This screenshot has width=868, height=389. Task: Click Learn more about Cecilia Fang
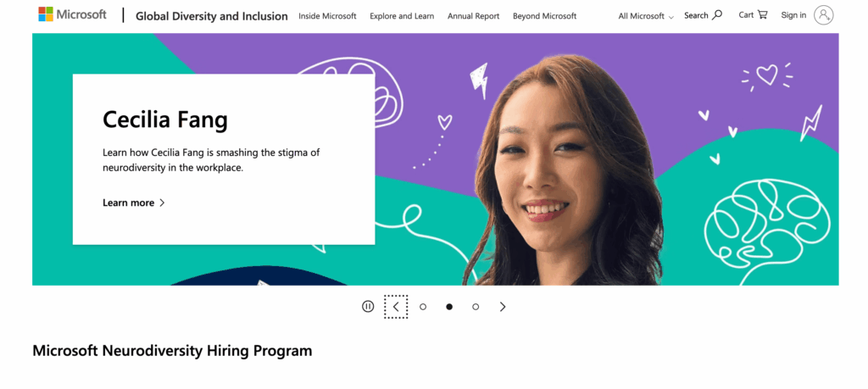134,203
